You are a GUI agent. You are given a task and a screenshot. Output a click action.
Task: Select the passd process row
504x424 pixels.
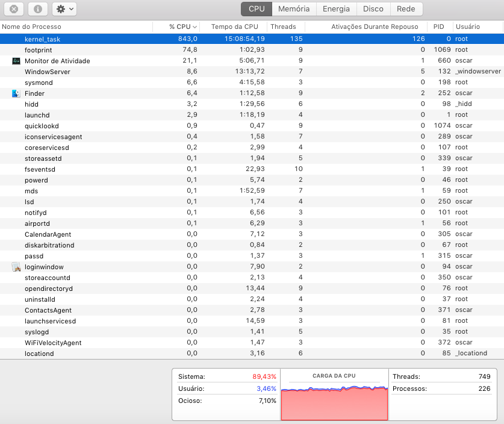252,256
